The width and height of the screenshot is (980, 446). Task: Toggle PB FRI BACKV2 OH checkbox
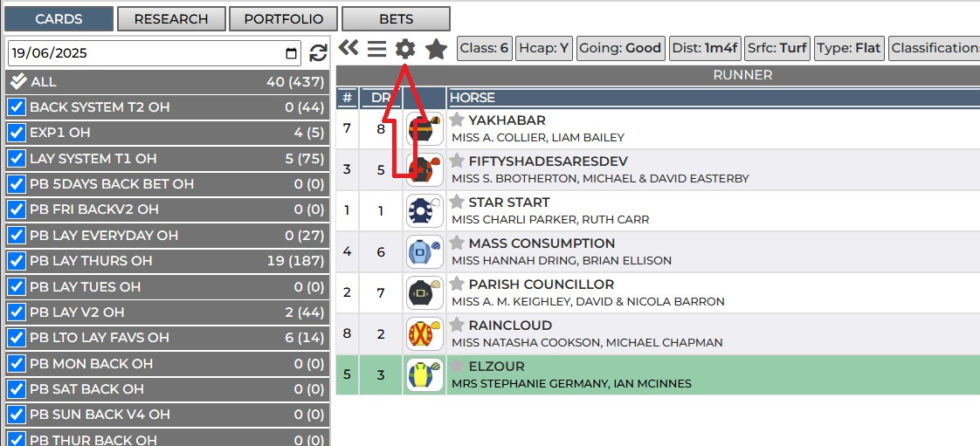pos(17,209)
